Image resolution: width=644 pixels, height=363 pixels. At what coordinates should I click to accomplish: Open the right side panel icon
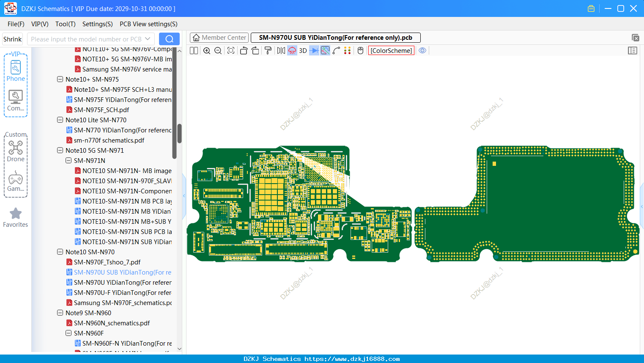[x=633, y=51]
